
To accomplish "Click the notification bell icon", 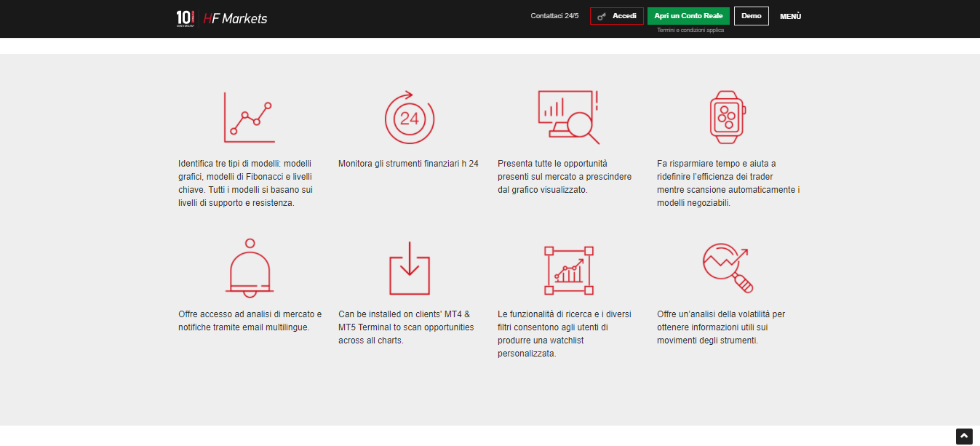I will tap(250, 267).
